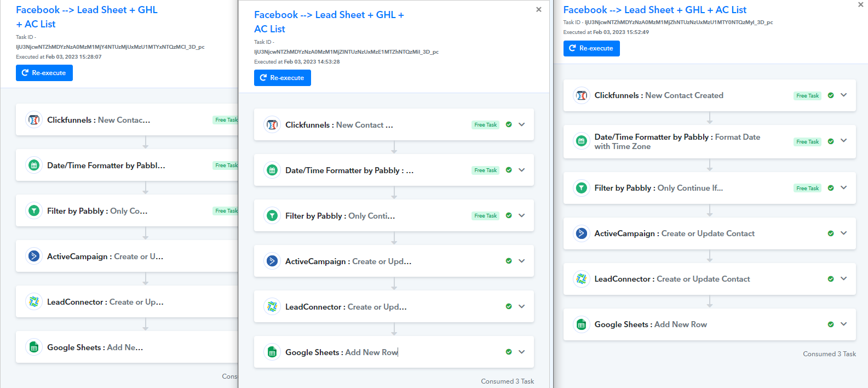Click Clickfunnels icon in right panel
Viewport: 868px width, 388px height.
(582, 95)
